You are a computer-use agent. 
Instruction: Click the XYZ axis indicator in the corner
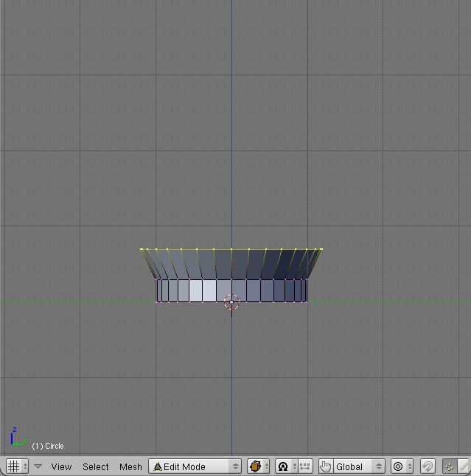(x=18, y=437)
